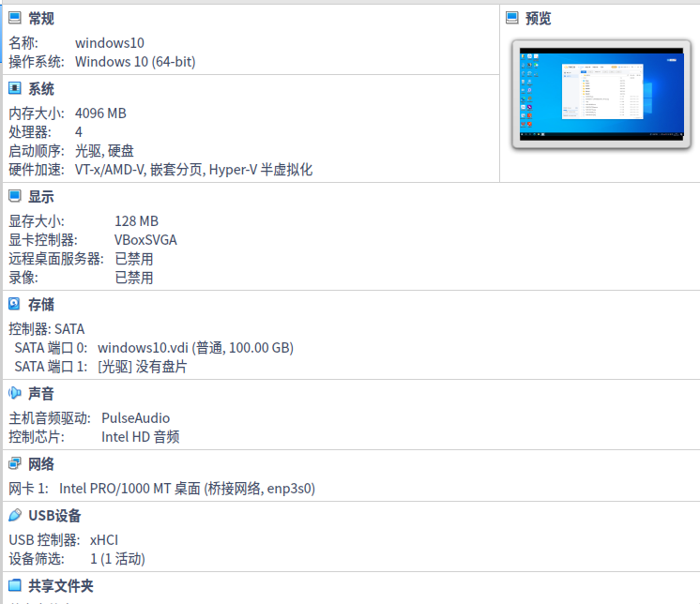The height and width of the screenshot is (604, 700).
Task: Open the 常规 settings header
Action: [x=41, y=19]
